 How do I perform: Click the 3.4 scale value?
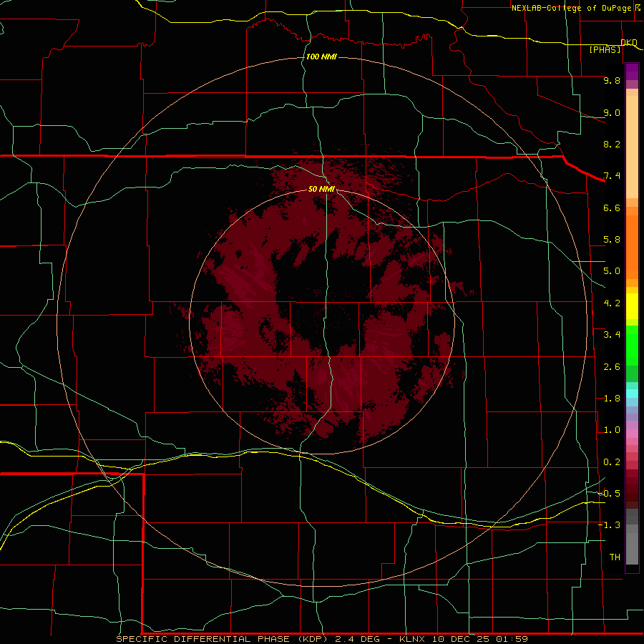coord(612,335)
